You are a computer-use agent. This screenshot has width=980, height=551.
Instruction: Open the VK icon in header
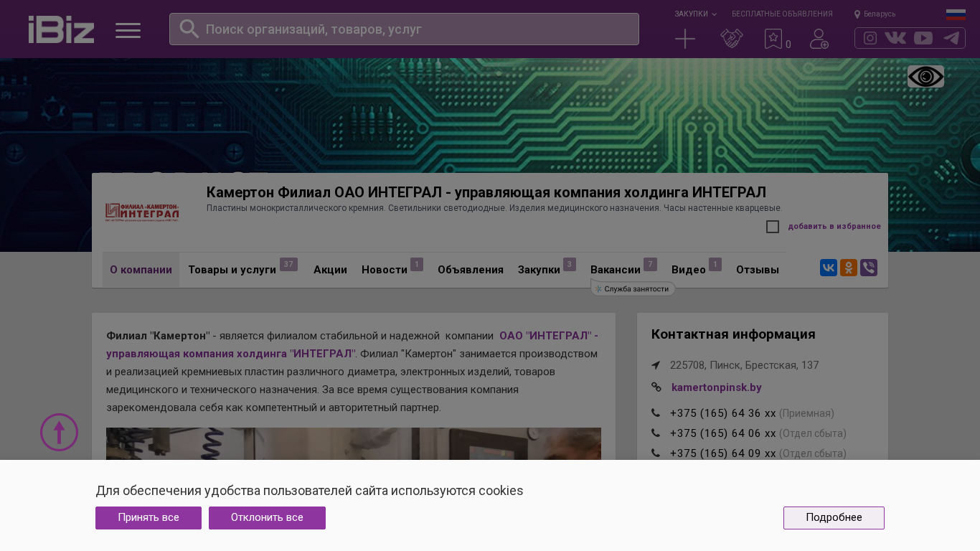[895, 38]
